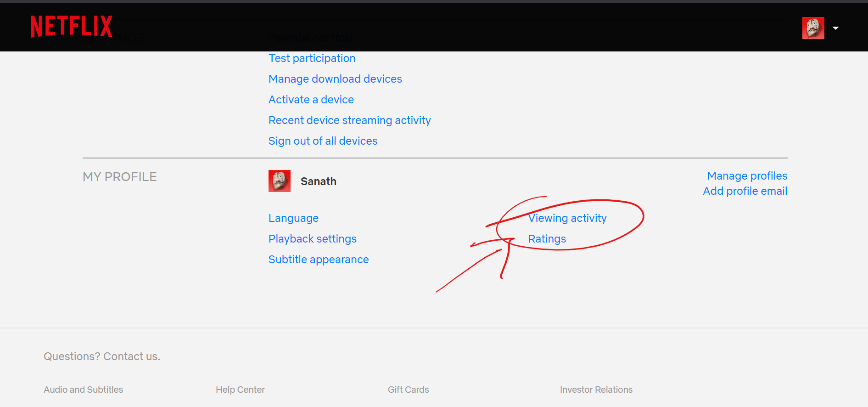Screen dimensions: 868x407
Task: Open Audio and Subtitles footer link
Action: point(83,390)
